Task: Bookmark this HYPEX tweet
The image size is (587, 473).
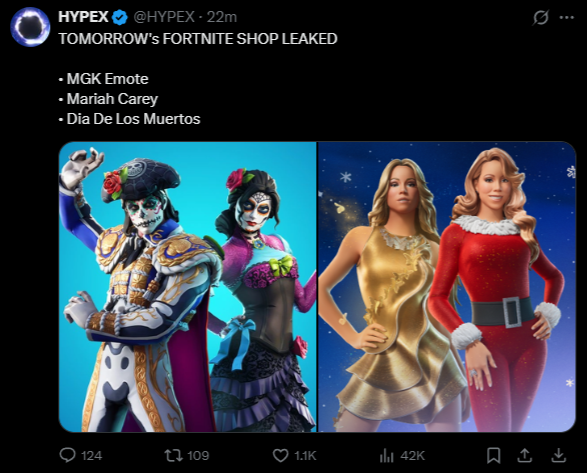Action: click(x=493, y=455)
